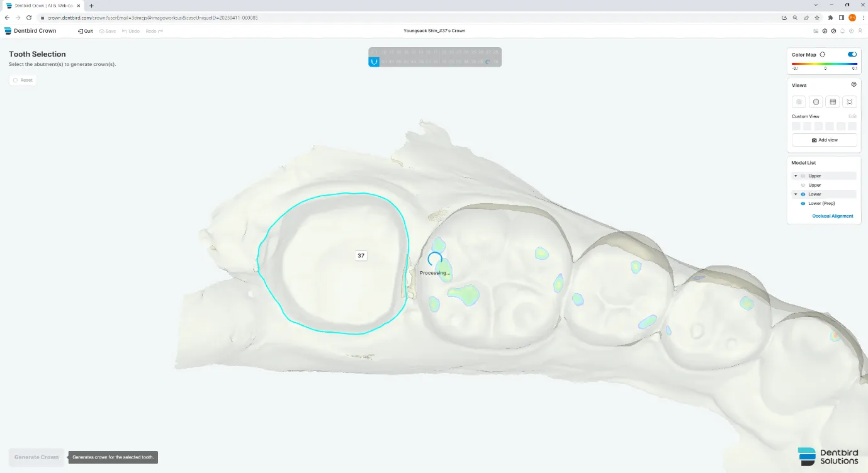Select the sphere view preset icon
Image resolution: width=868 pixels, height=473 pixels.
[x=816, y=102]
